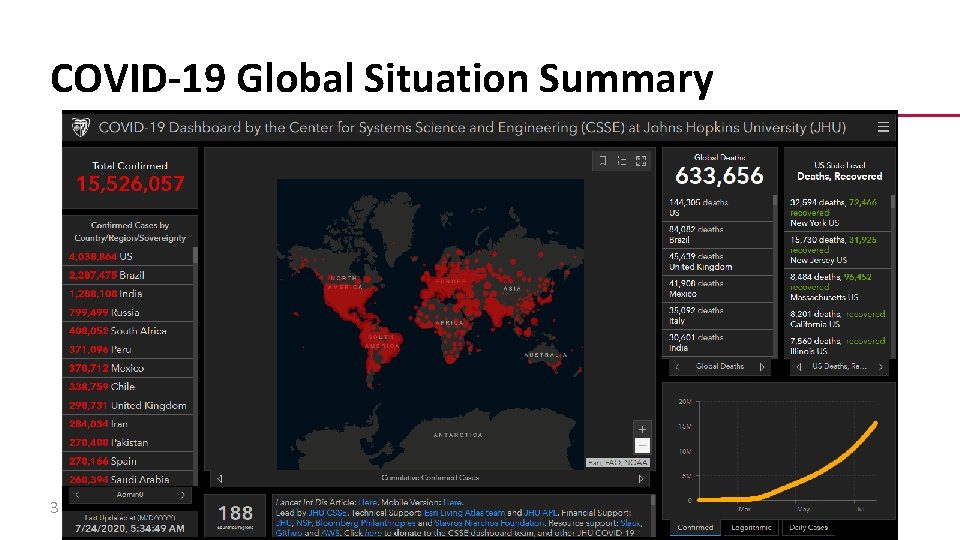Select India row in confirmed cases list
960x540 pixels.
[x=128, y=294]
